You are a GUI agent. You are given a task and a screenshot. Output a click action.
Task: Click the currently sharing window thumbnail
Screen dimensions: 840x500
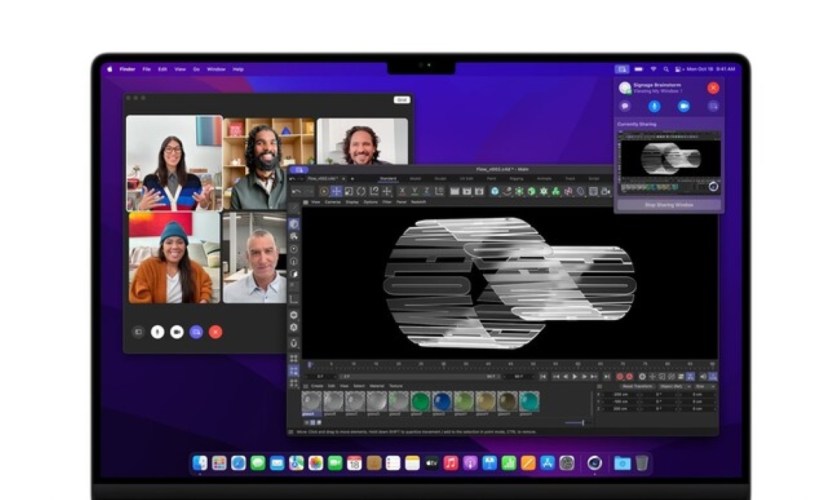tap(669, 162)
